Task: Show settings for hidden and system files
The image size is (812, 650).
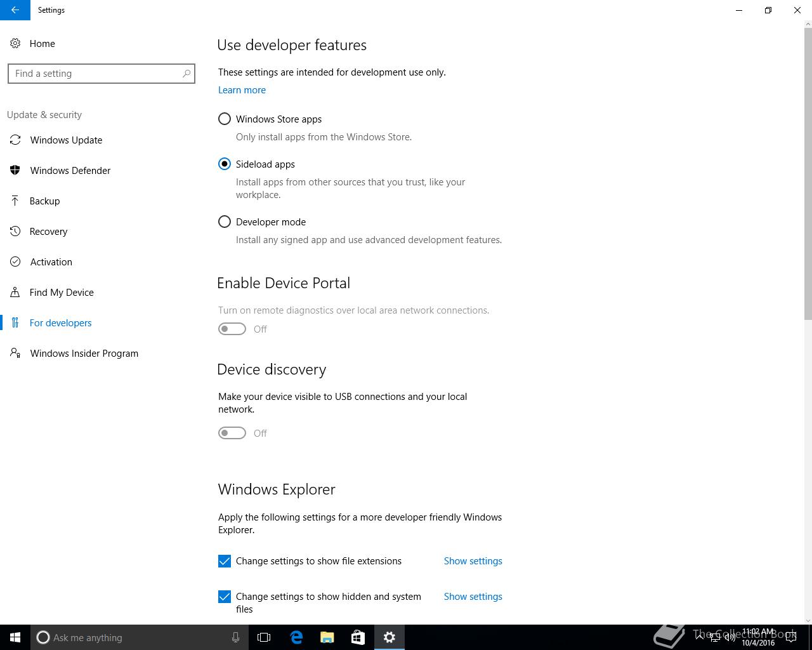Action: pos(473,597)
